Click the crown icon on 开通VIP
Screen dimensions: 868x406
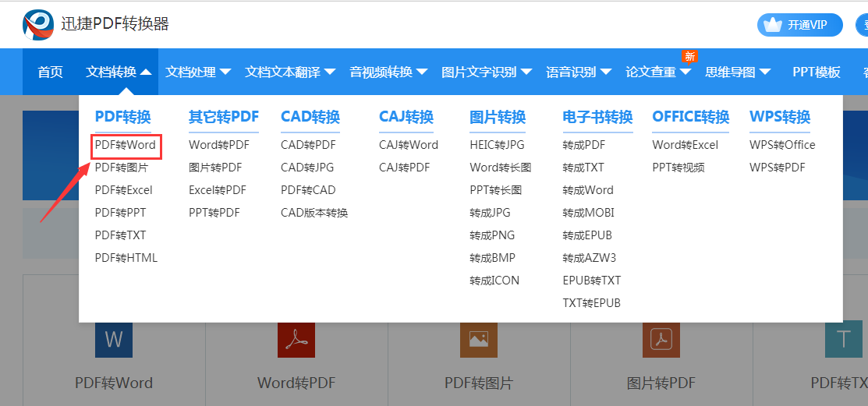(x=772, y=25)
